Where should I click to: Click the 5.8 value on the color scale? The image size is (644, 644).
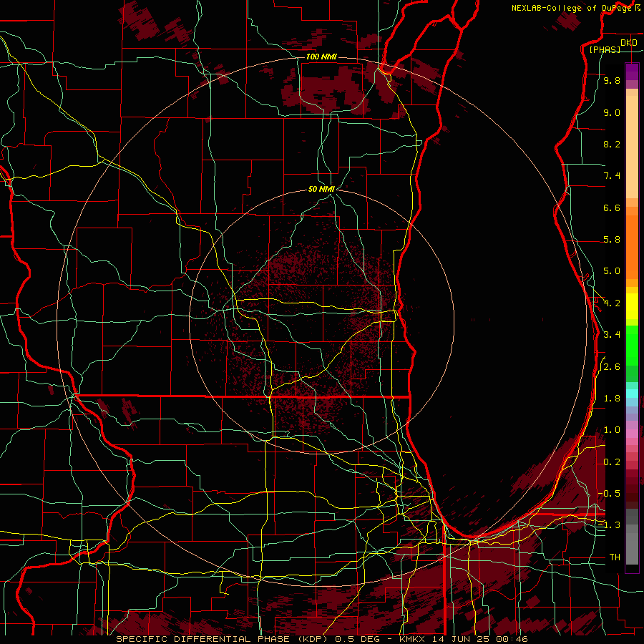pyautogui.click(x=612, y=240)
